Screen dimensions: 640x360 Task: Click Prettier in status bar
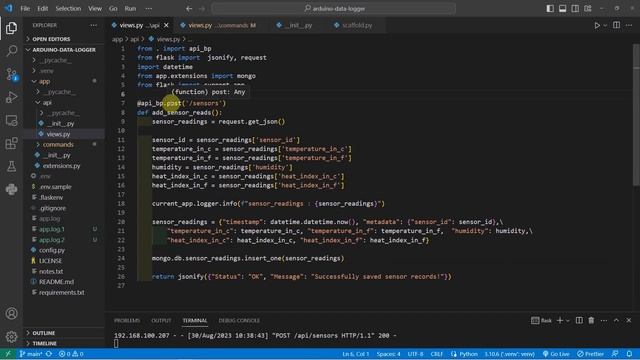(x=590, y=354)
